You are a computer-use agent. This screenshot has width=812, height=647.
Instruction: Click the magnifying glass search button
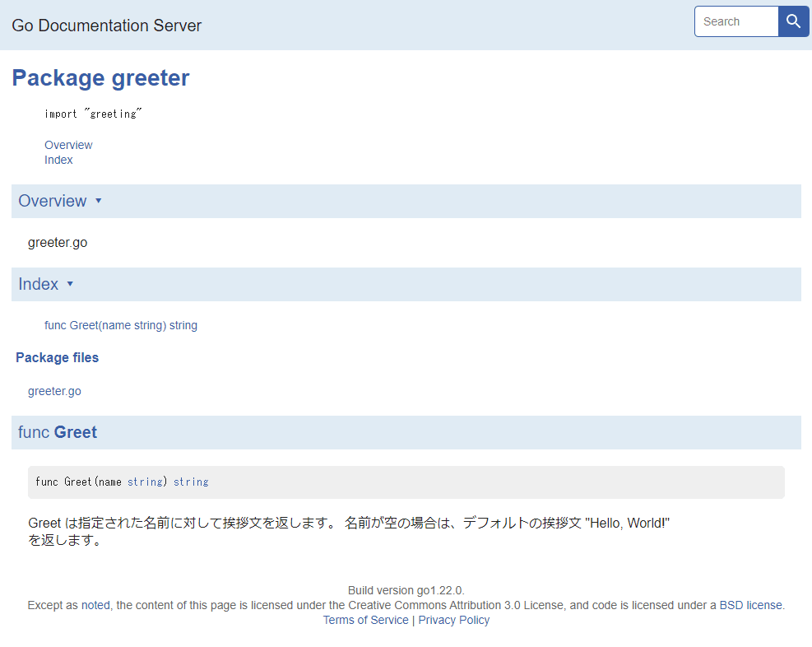tap(793, 21)
